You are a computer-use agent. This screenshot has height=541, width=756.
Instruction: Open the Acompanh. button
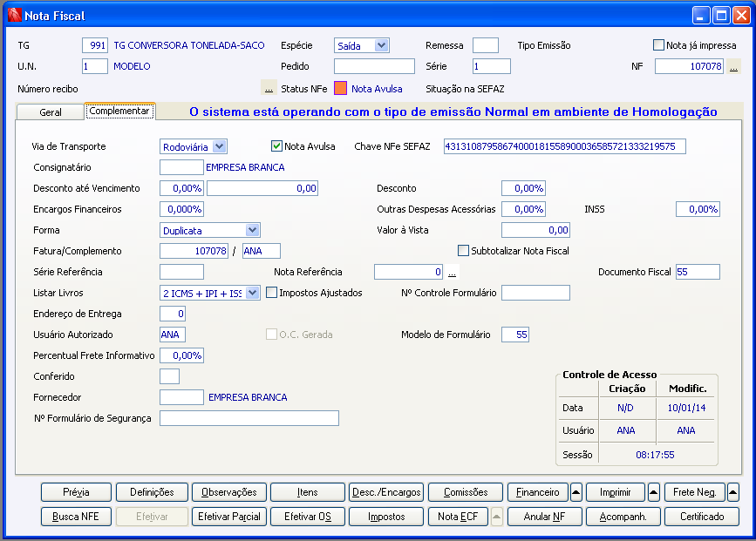[x=623, y=517]
